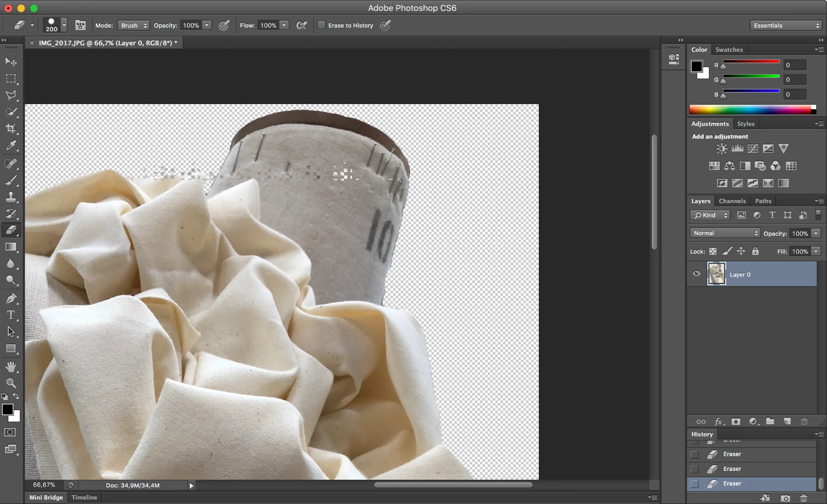
Task: Switch to the Styles tab
Action: coord(746,124)
